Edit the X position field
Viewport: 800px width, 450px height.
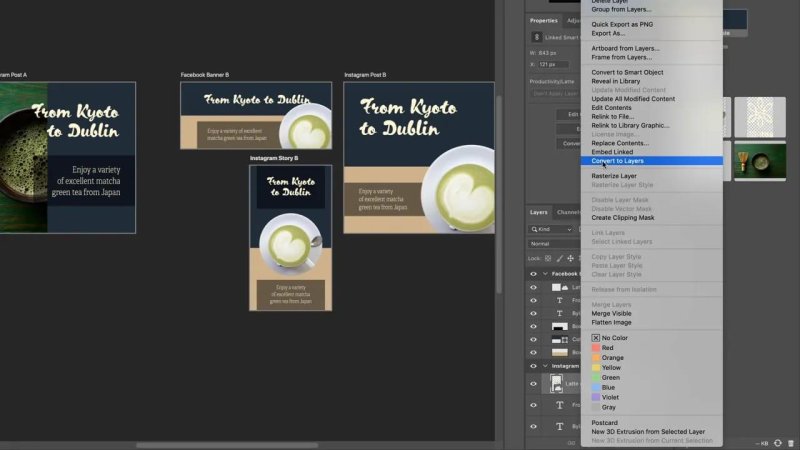[554, 65]
